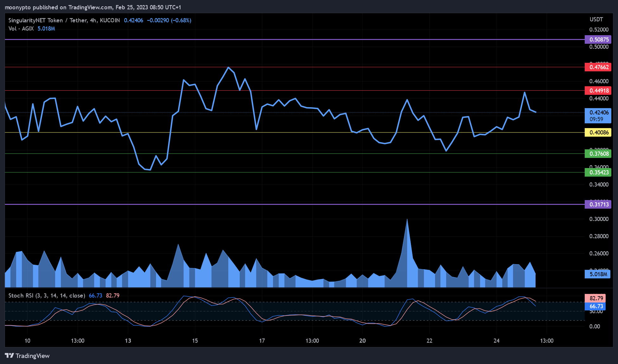This screenshot has width=618, height=364.
Task: Click the 0.46000 price axis tick
Action: [599, 81]
